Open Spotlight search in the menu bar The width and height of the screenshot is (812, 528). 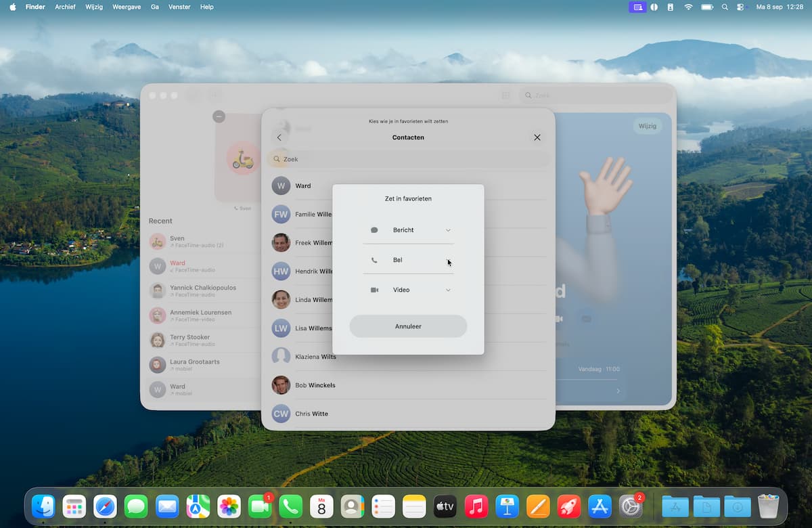pyautogui.click(x=725, y=7)
